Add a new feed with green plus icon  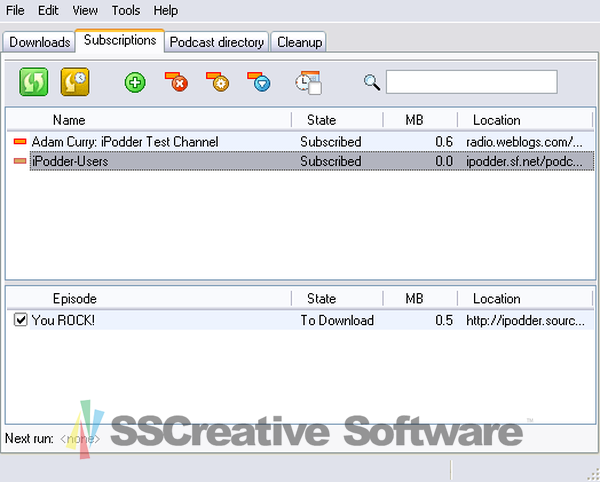[135, 82]
